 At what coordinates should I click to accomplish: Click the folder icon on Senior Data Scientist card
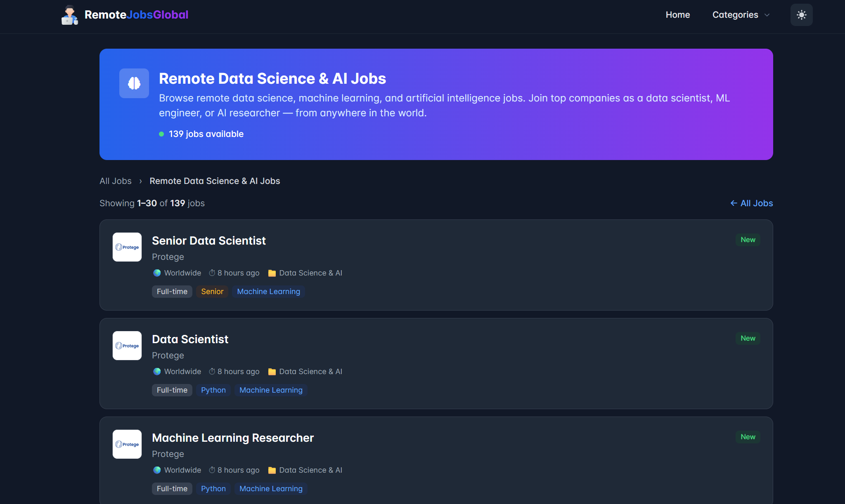click(272, 273)
